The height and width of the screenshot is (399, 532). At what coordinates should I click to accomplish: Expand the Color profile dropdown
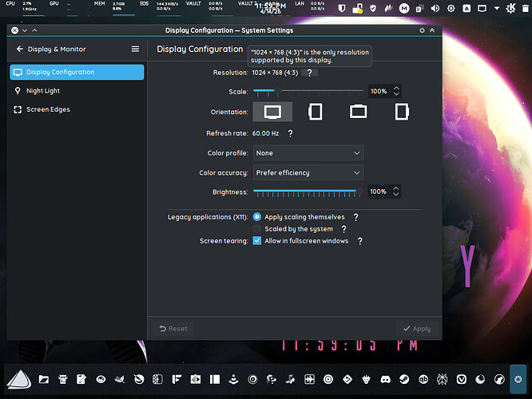[308, 153]
